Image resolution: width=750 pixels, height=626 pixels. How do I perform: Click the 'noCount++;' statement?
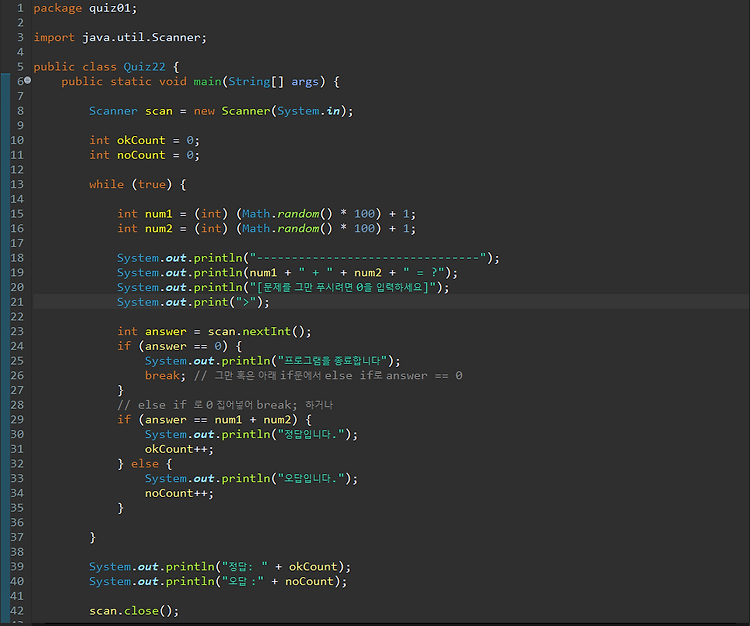(179, 494)
